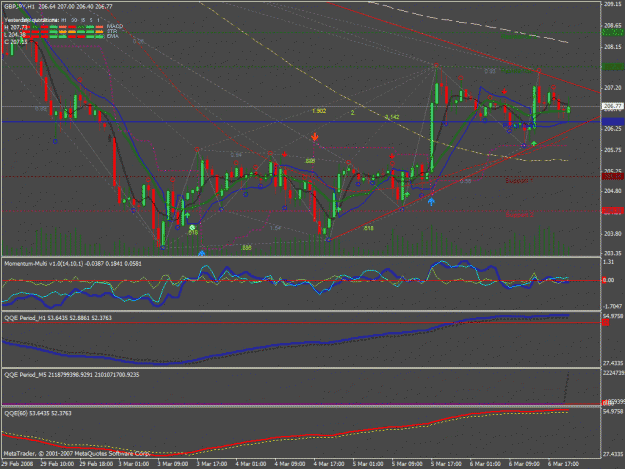Click the light blue up arrow on the 5 Mar 17:00 candle

[431, 202]
